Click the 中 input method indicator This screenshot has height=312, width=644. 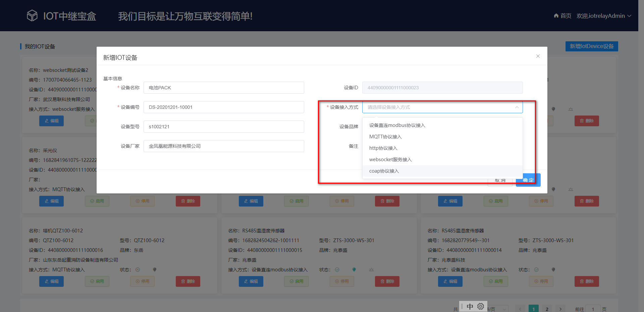click(470, 306)
